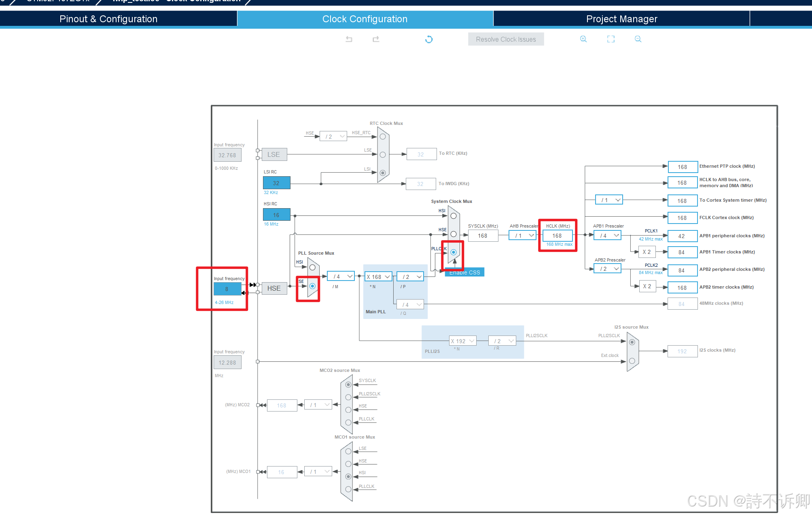Screen dimensions: 812x515
Task: Select HSI radio in System Clock Mux
Action: coord(454,216)
